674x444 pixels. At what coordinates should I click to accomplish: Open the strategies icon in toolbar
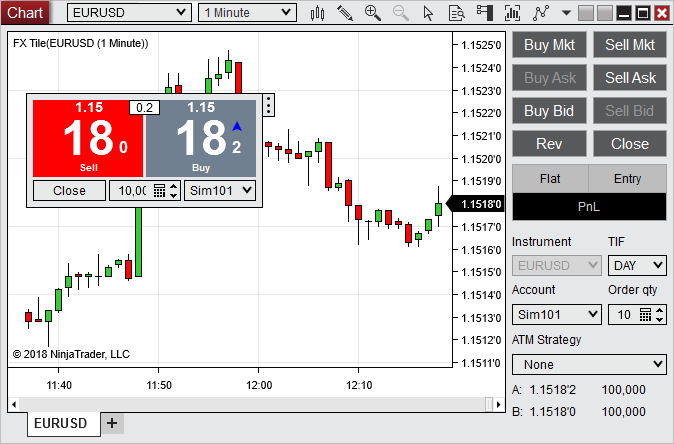542,13
